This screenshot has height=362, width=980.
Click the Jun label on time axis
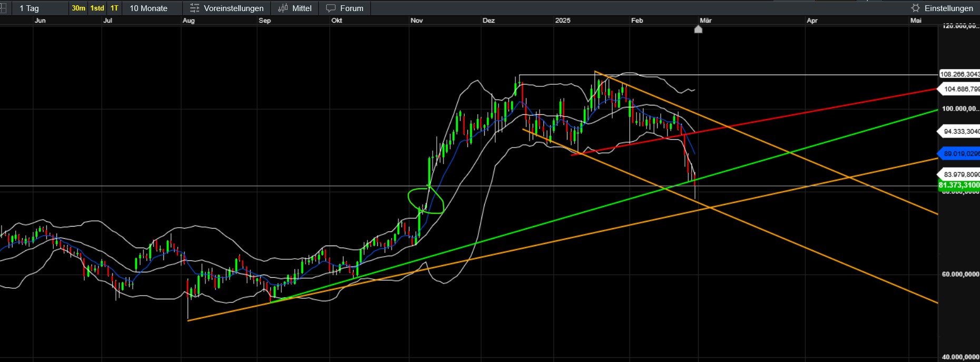tap(40, 21)
